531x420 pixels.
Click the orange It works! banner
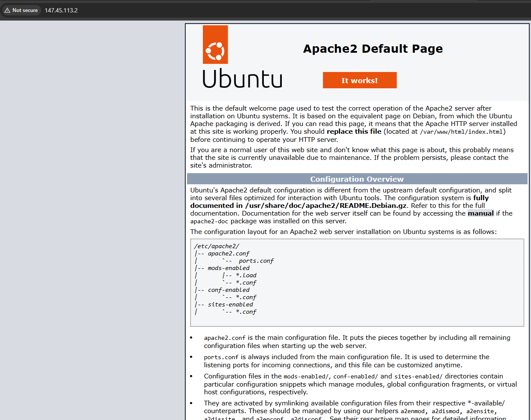tap(359, 80)
